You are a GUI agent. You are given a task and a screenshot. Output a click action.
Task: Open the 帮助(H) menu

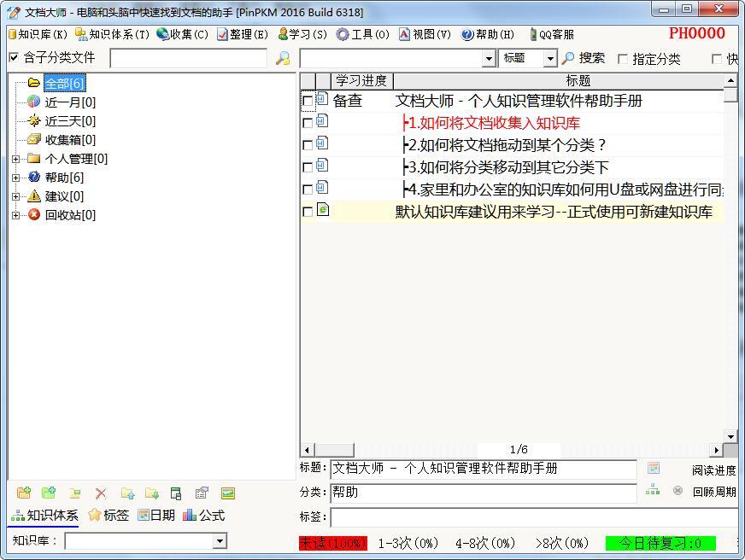[x=488, y=34]
